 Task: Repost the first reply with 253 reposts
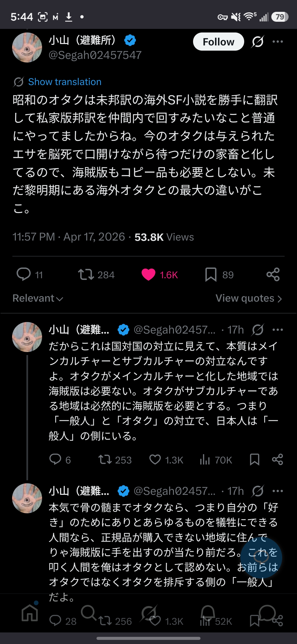[105, 460]
